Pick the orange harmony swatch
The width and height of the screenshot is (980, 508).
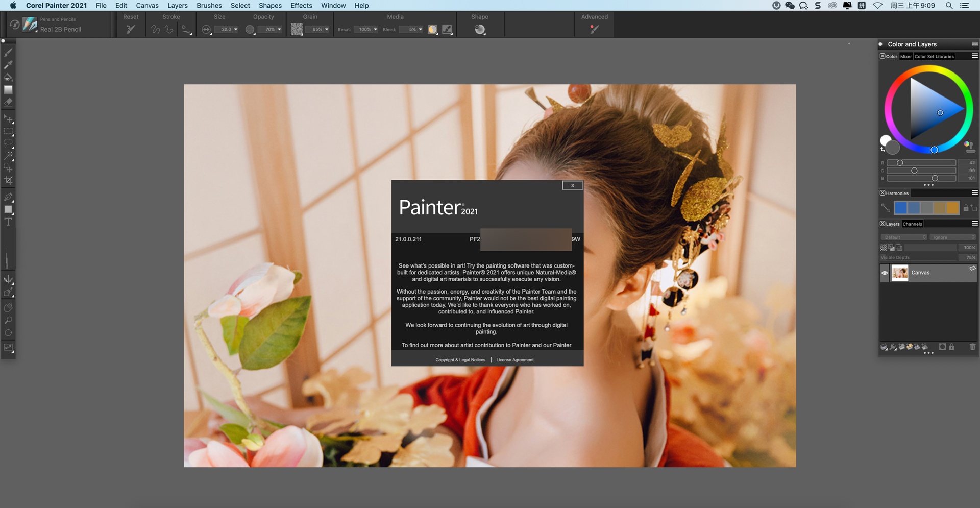[x=952, y=208]
